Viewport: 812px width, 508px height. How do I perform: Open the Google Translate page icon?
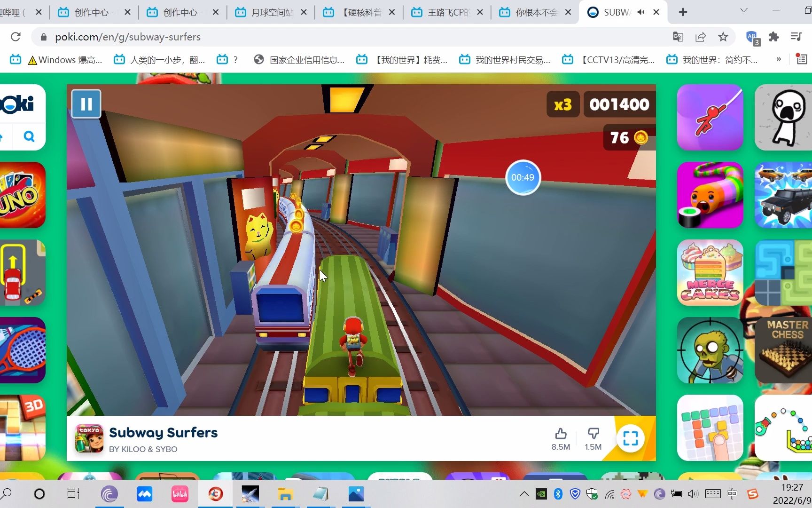coord(678,37)
